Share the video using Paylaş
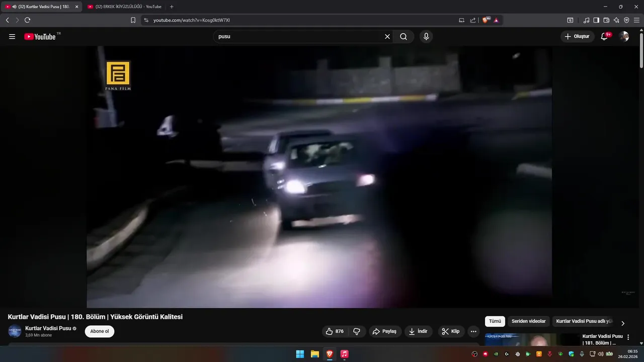Screen dimensions: 644x362 pos(385,331)
